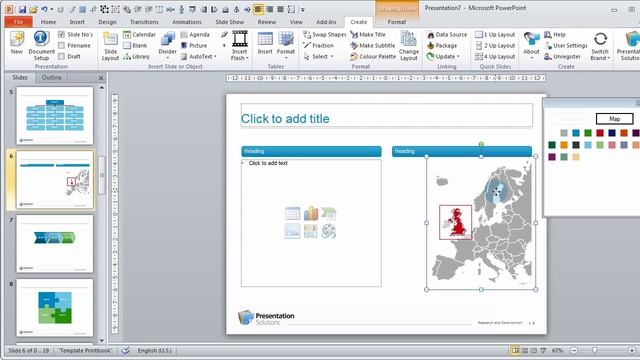Insert a Calendar slide
640x360 pixels.
[139, 35]
